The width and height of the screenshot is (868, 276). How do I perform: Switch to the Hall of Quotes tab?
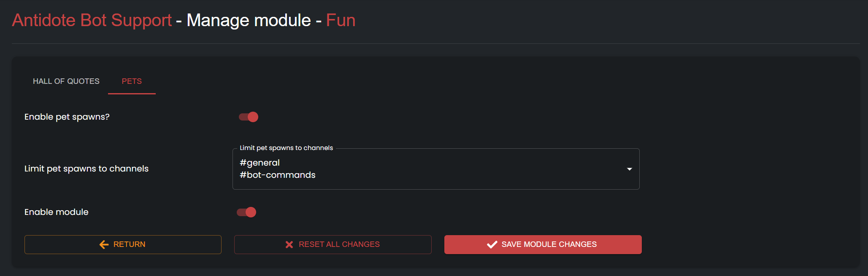[66, 81]
